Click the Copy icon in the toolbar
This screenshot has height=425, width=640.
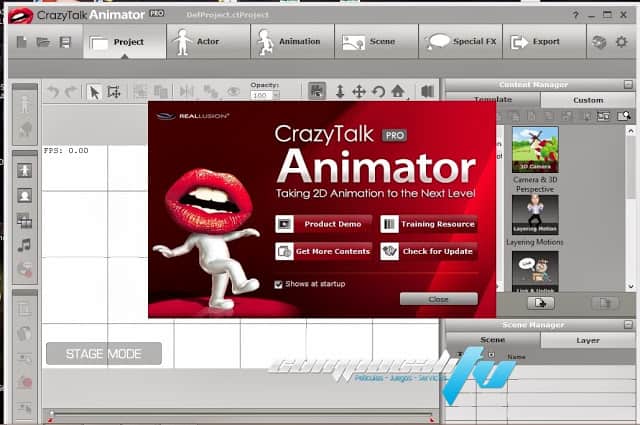click(161, 91)
